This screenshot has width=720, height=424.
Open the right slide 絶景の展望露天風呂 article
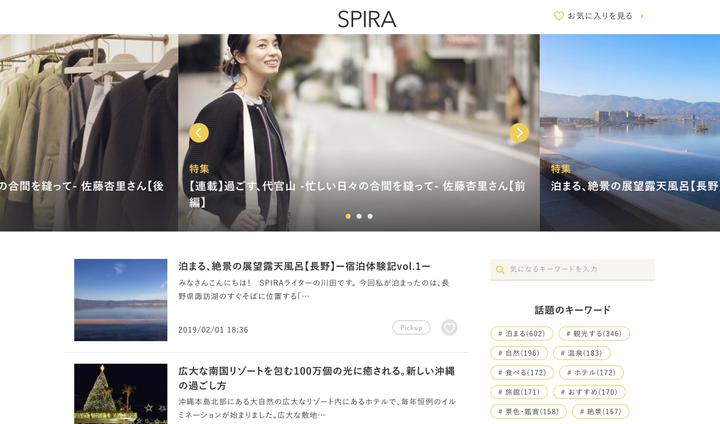coord(630,132)
